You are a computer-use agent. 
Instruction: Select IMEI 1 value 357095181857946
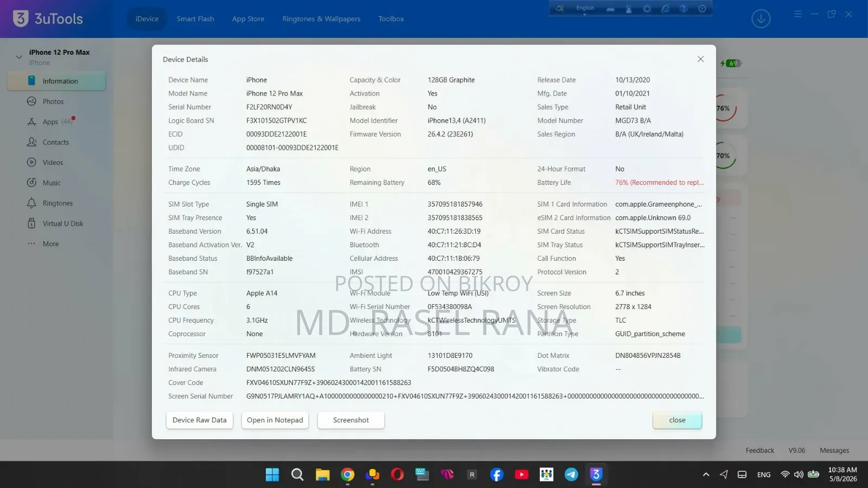[x=455, y=204]
